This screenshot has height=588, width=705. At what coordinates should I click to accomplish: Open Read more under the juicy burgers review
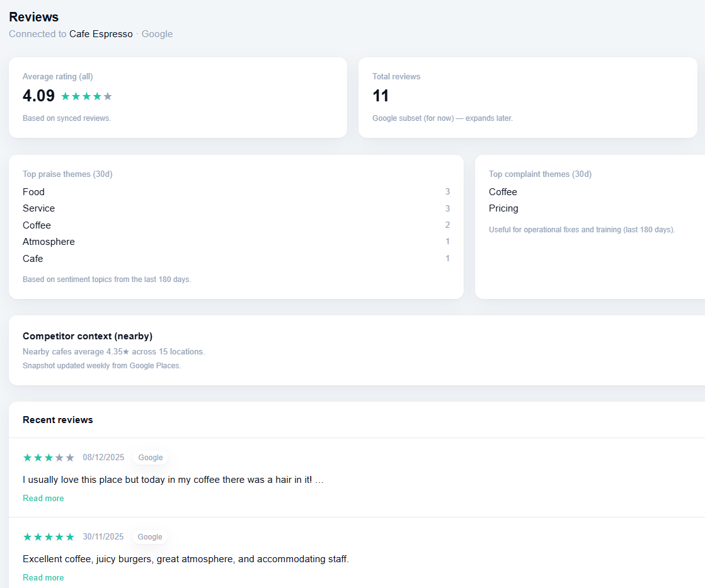tap(43, 577)
